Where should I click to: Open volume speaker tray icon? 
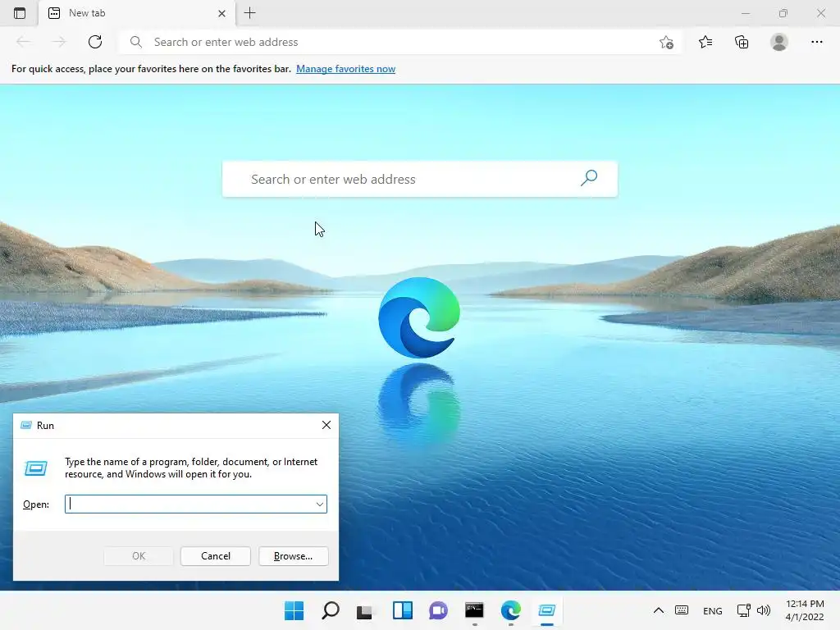764,610
